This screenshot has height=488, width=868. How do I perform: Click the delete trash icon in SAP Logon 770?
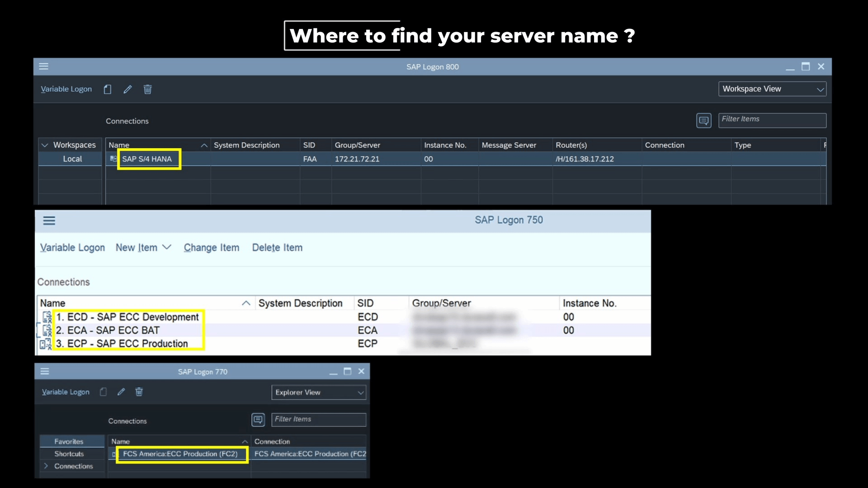tap(139, 392)
